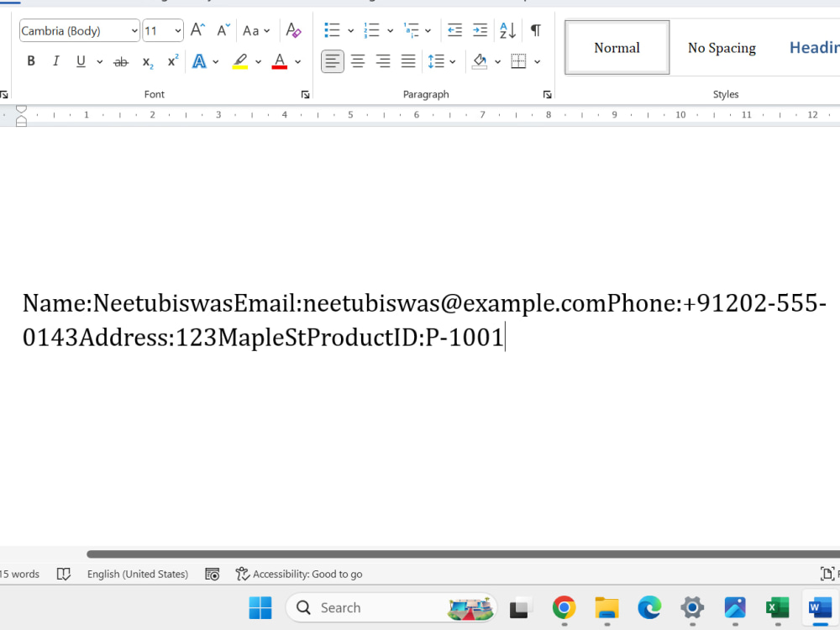Open Windows Start menu

point(260,608)
